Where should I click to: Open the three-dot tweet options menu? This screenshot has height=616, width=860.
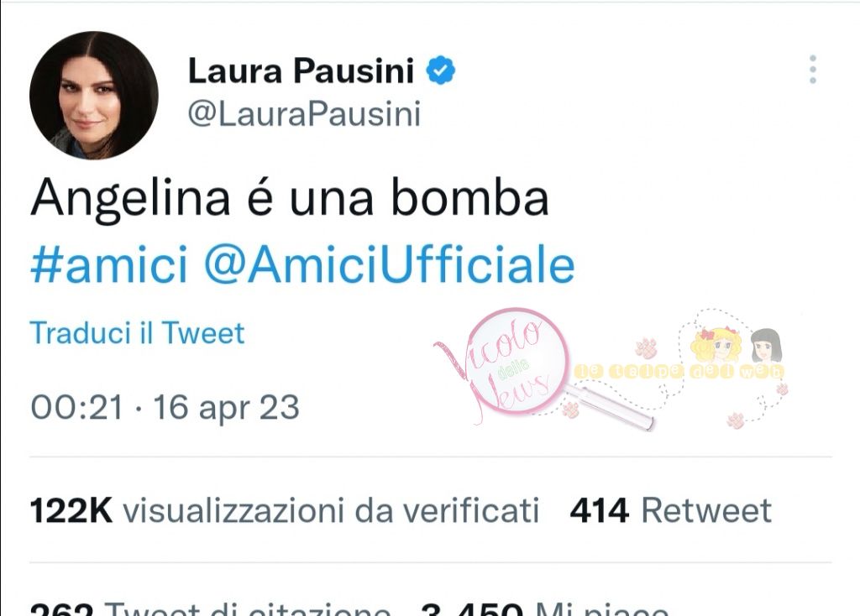[x=813, y=70]
